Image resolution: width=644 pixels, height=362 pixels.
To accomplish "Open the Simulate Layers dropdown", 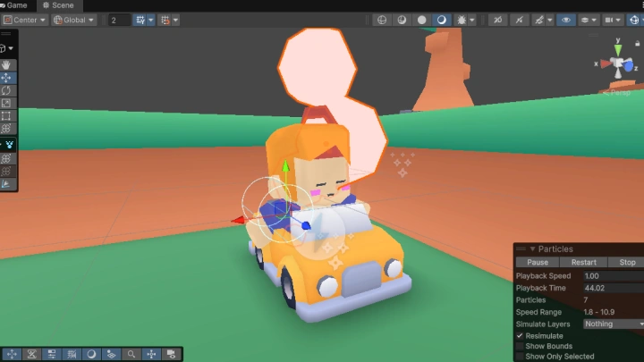I will 614,324.
